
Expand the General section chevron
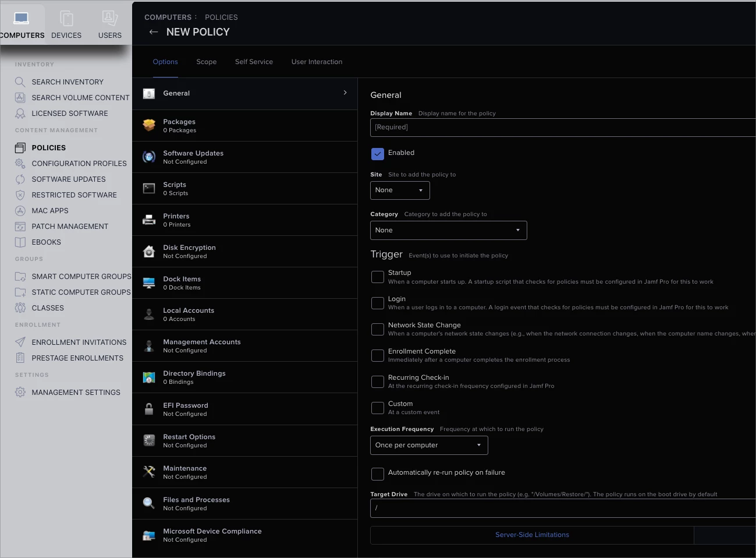pyautogui.click(x=345, y=93)
